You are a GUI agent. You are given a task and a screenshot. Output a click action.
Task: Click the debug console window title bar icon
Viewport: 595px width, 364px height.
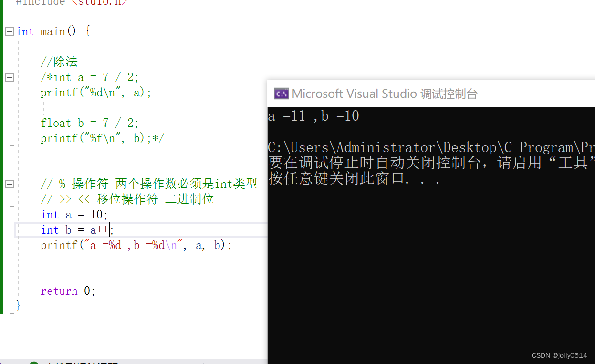(281, 94)
